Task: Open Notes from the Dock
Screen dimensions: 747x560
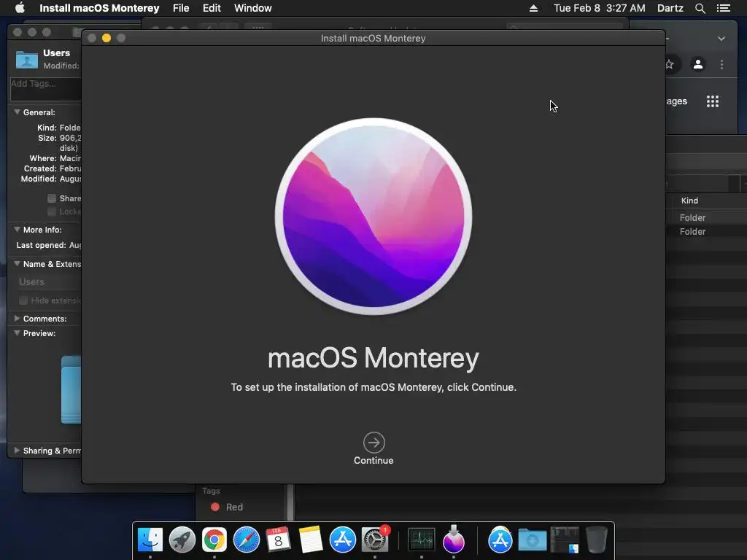Action: [310, 540]
